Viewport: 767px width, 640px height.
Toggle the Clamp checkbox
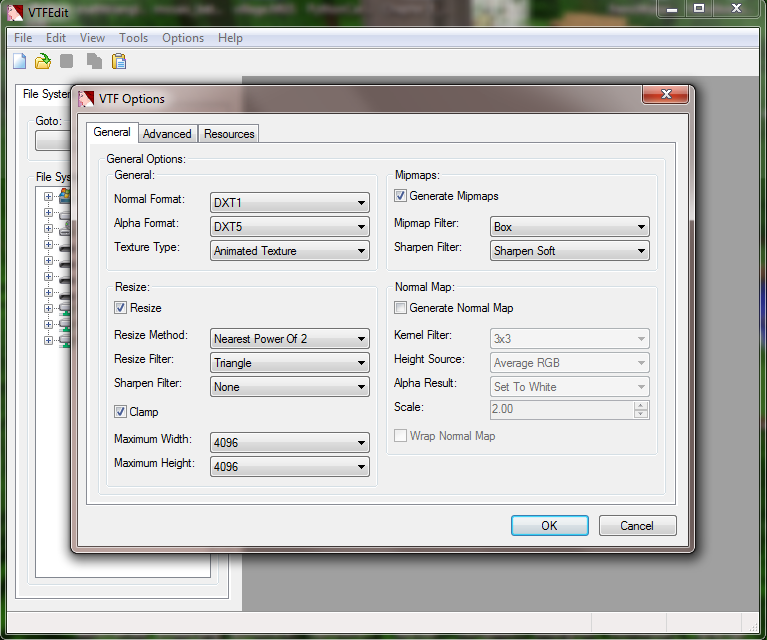pos(120,411)
